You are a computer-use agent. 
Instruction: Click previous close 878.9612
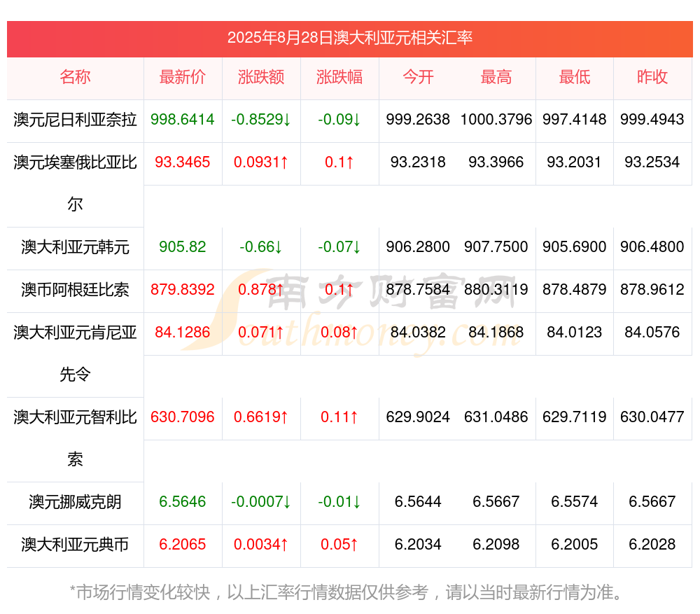pyautogui.click(x=652, y=290)
